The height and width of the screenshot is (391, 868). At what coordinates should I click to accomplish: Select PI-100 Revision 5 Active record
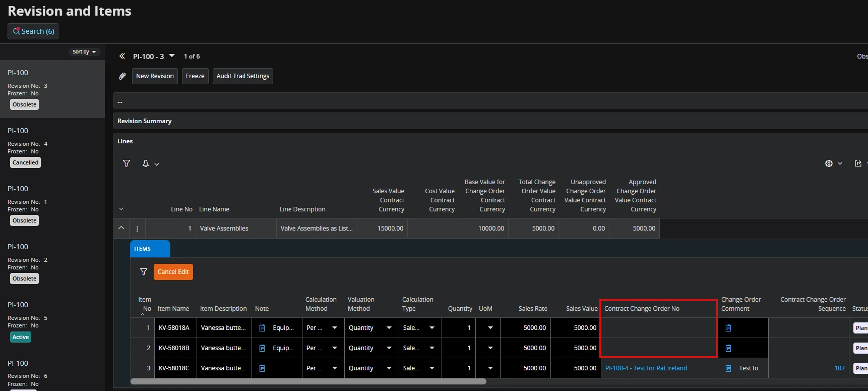tap(50, 320)
